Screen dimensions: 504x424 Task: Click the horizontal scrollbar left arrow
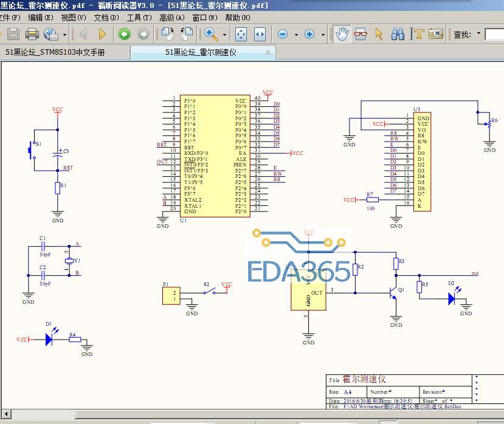point(6,414)
